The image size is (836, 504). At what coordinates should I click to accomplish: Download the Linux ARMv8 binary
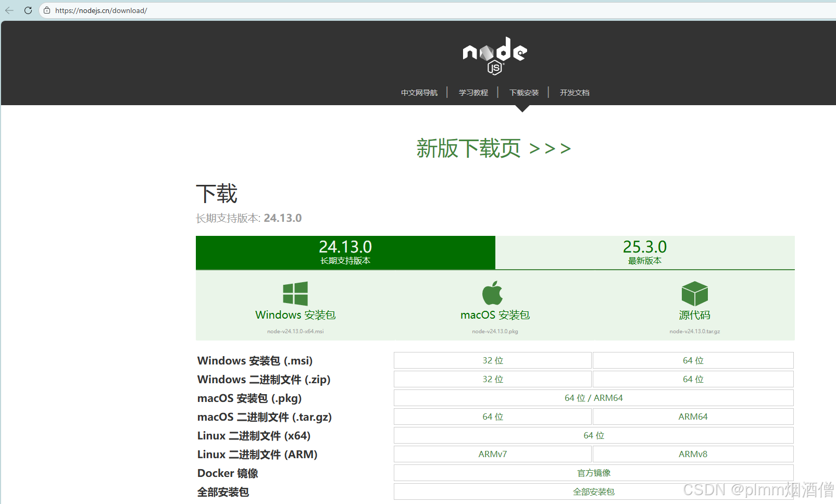click(693, 454)
